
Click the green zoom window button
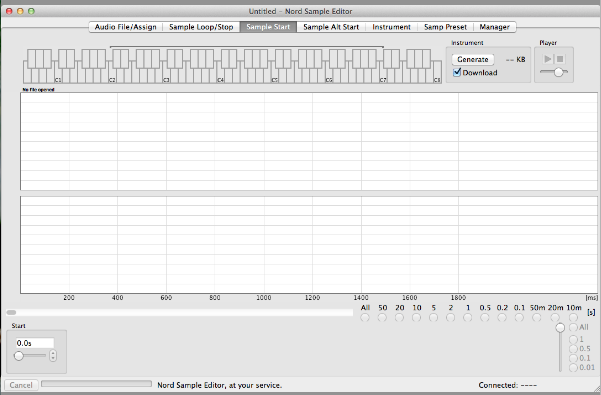point(31,11)
